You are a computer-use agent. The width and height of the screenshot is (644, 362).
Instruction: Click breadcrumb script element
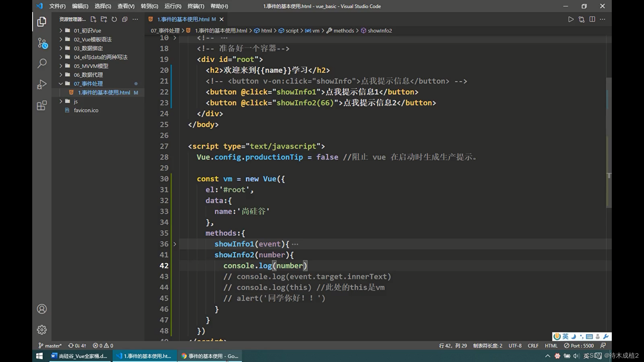[288, 31]
